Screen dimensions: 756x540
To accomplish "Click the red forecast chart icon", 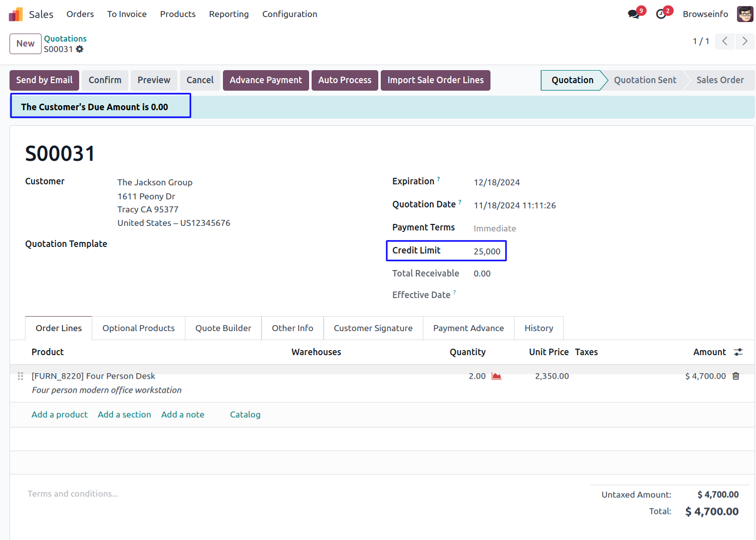I will pos(496,376).
